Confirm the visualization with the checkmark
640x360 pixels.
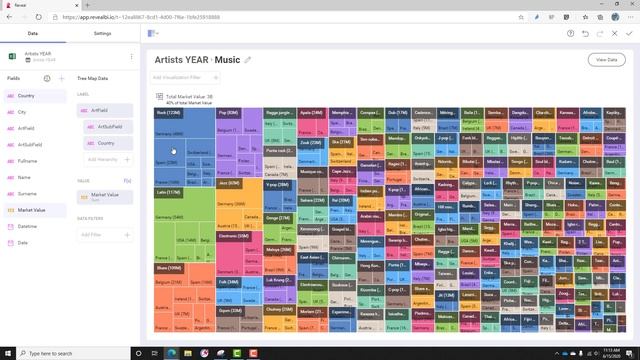(x=629, y=33)
